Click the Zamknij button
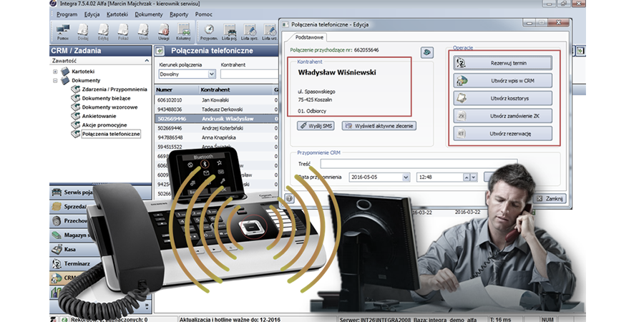The height and width of the screenshot is (322, 644). [550, 198]
